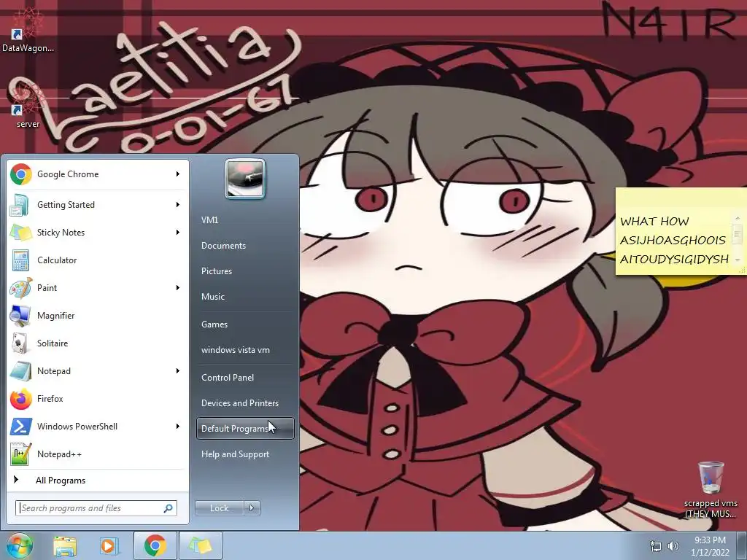Click the taskbar clock showing 9:33 PM
The width and height of the screenshot is (747, 560).
pos(710,546)
